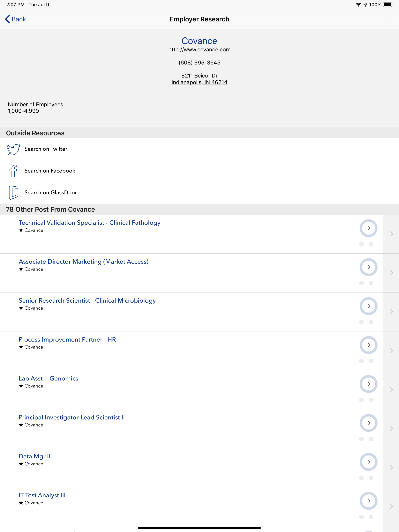Open the 8211 Scicor Dr address
The width and height of the screenshot is (399, 532).
(x=199, y=76)
